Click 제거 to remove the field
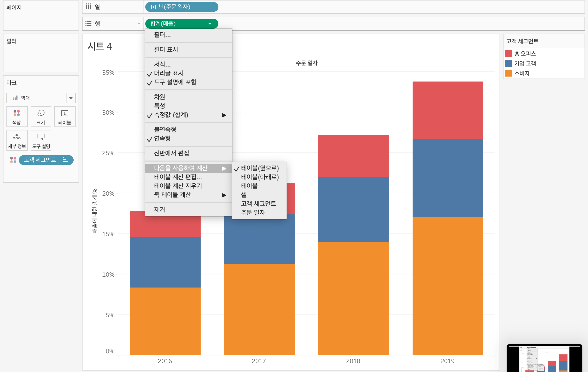Viewport: 588px width, 372px height. click(160, 210)
